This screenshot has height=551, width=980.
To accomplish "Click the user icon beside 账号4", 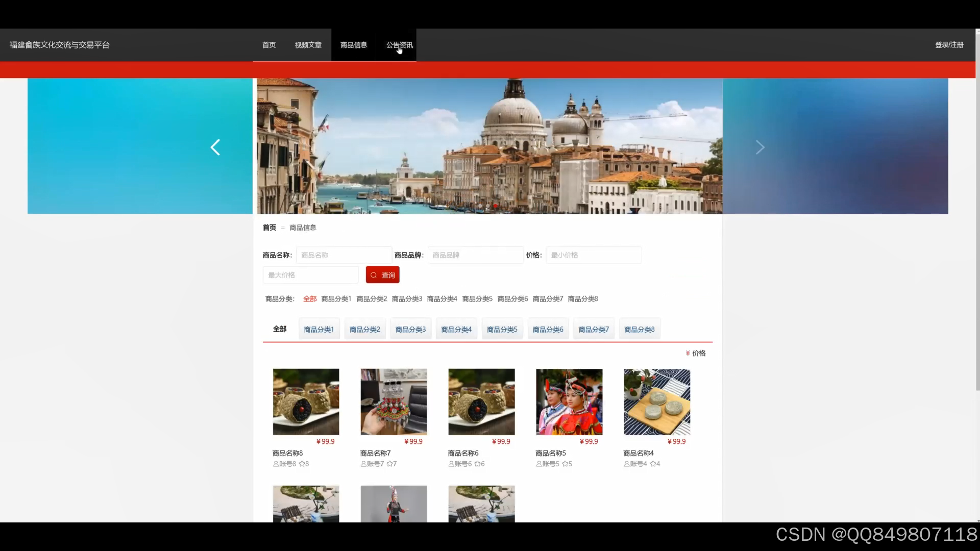I will pyautogui.click(x=626, y=464).
